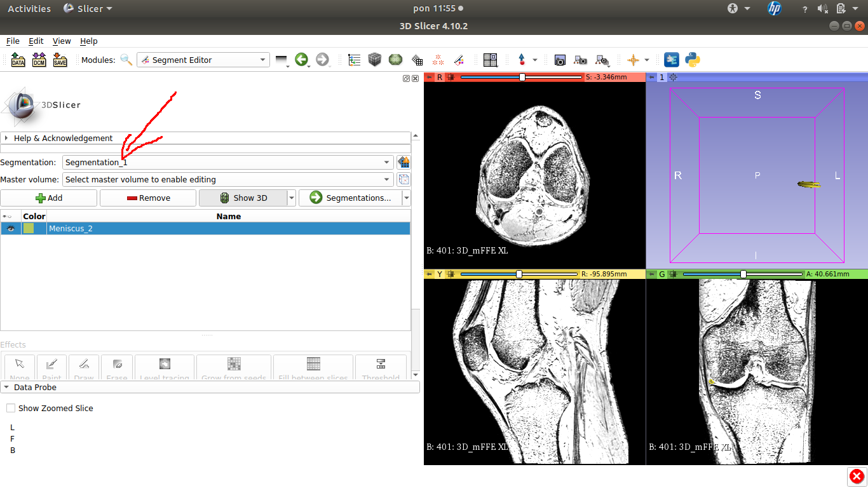Go back to previous module (green arrow)

tap(301, 60)
